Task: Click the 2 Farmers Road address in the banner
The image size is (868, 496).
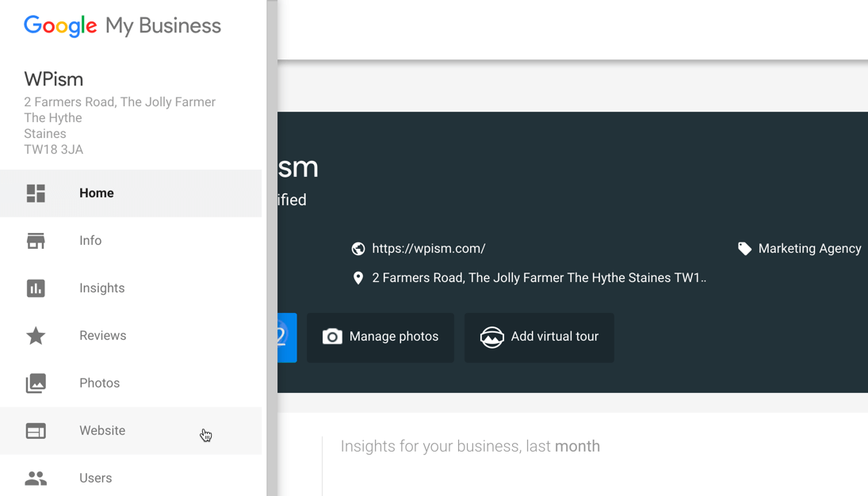Action: 539,278
